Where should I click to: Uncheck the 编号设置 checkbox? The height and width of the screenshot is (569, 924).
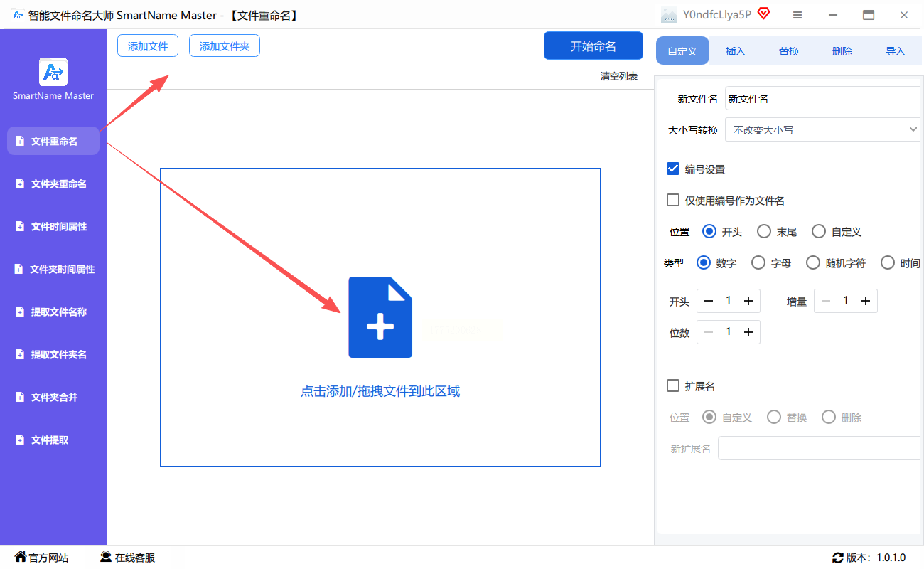click(673, 169)
